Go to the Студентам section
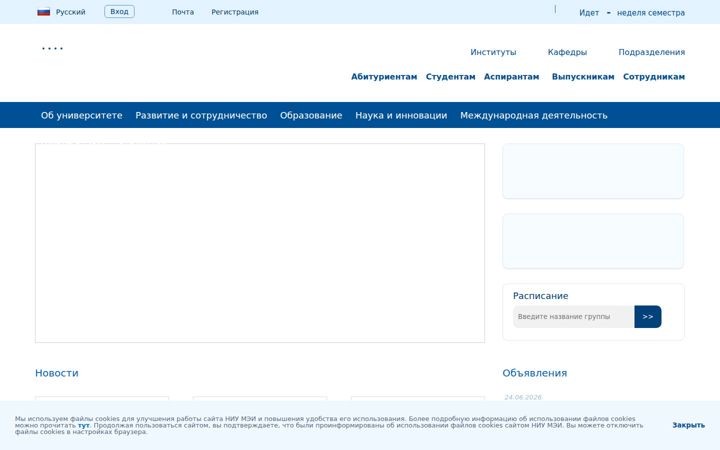The width and height of the screenshot is (720, 450). pyautogui.click(x=450, y=77)
